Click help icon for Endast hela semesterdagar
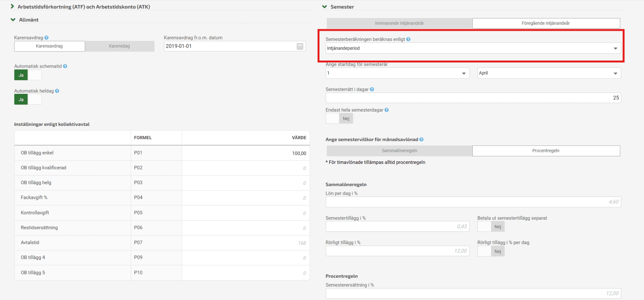The width and height of the screenshot is (644, 300). tap(387, 110)
